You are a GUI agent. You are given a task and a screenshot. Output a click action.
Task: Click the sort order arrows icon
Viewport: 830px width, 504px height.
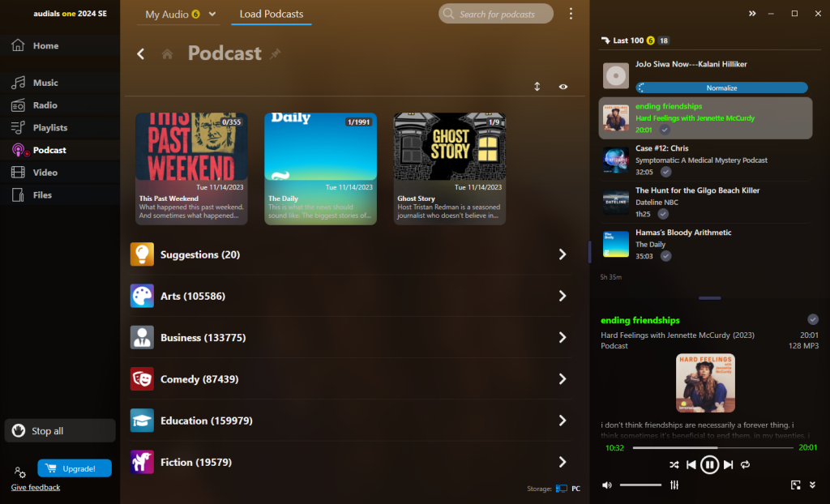tap(537, 87)
